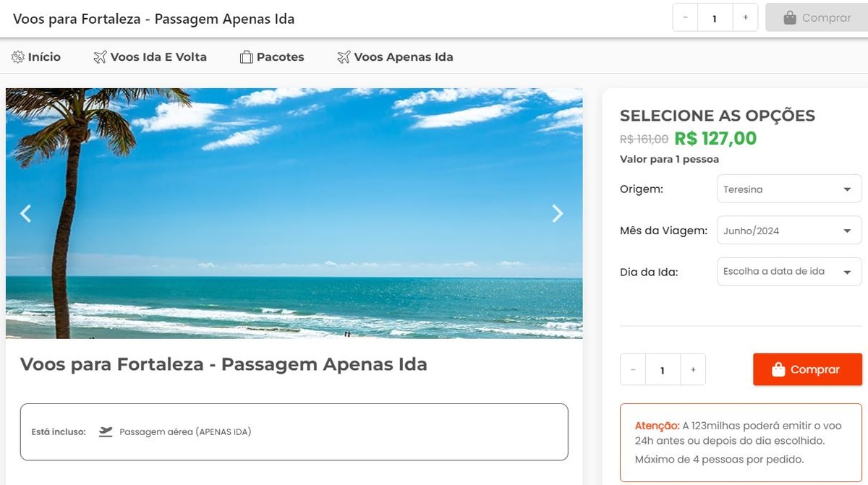The height and width of the screenshot is (485, 868).
Task: Click the cart icon on the gray top Comprar button
Action: tap(791, 17)
